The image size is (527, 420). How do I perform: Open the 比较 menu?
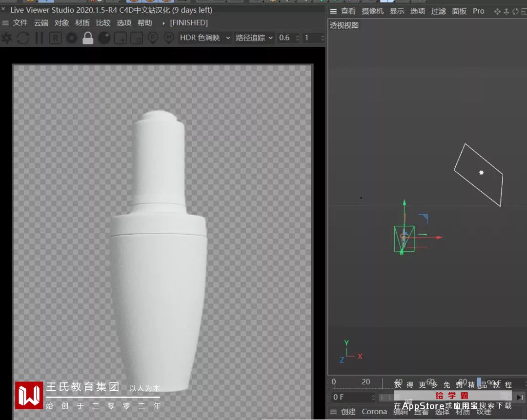[x=103, y=23]
